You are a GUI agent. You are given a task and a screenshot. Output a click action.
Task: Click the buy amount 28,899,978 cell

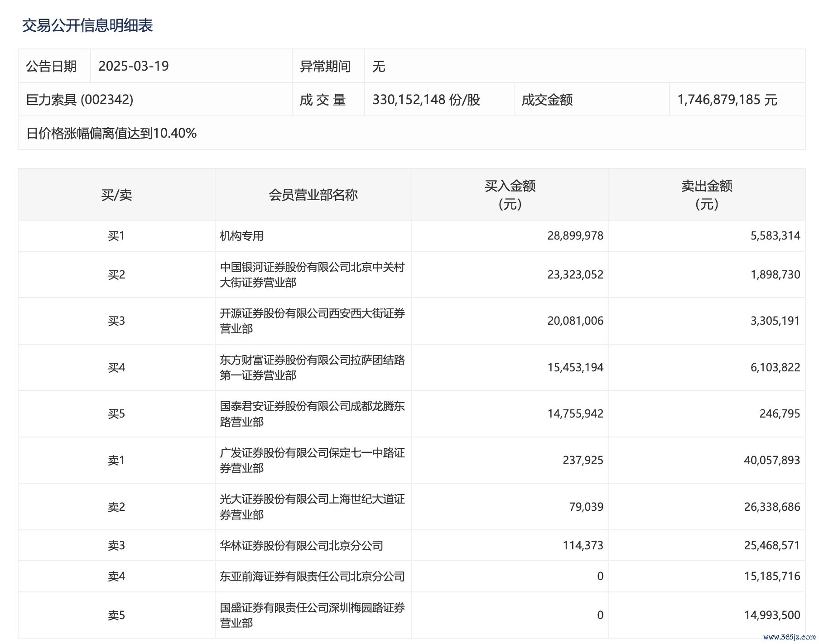[x=575, y=236]
